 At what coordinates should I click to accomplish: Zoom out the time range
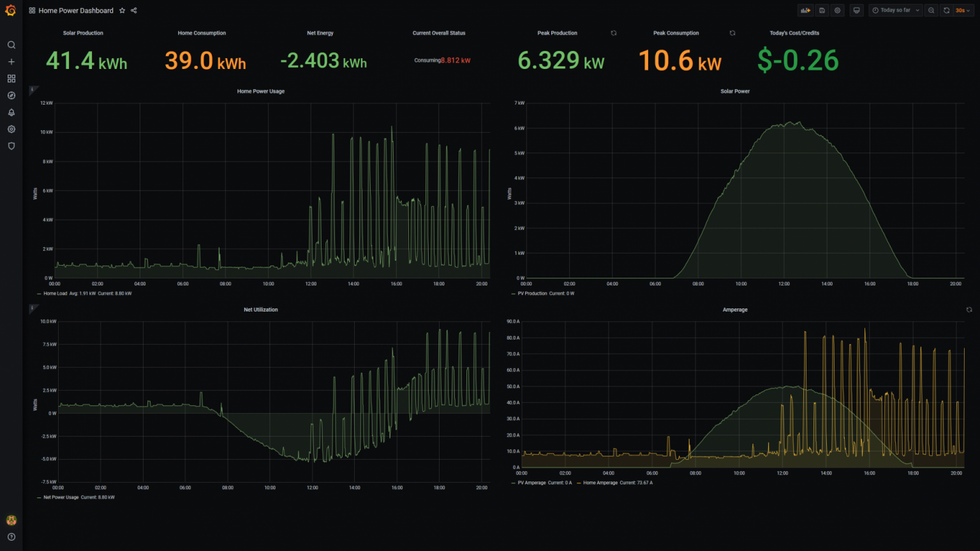tap(932, 10)
